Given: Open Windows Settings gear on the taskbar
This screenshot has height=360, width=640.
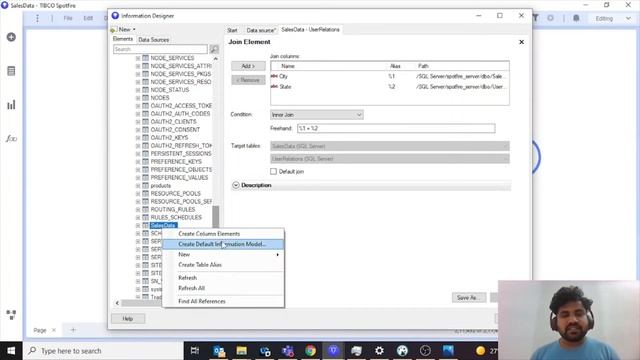Looking at the screenshot, I should [x=379, y=351].
